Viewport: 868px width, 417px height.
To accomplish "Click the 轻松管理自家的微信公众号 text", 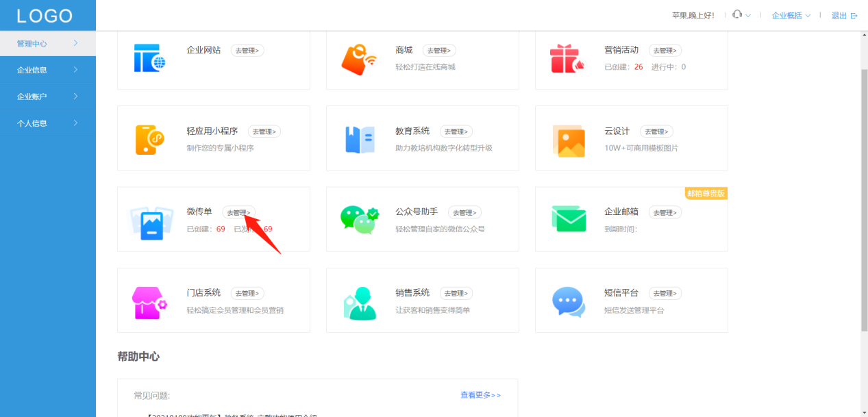I will 440,229.
